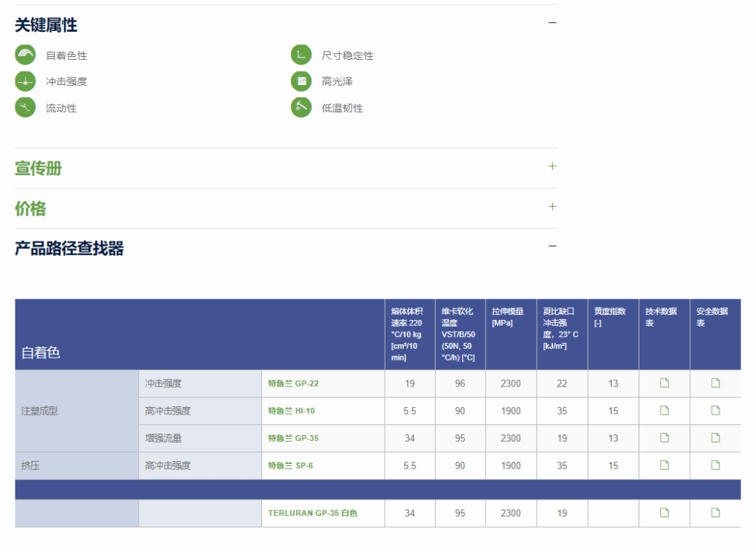Open safety data sheet for 特鲁兰 GP-35
This screenshot has width=756, height=549.
click(715, 438)
